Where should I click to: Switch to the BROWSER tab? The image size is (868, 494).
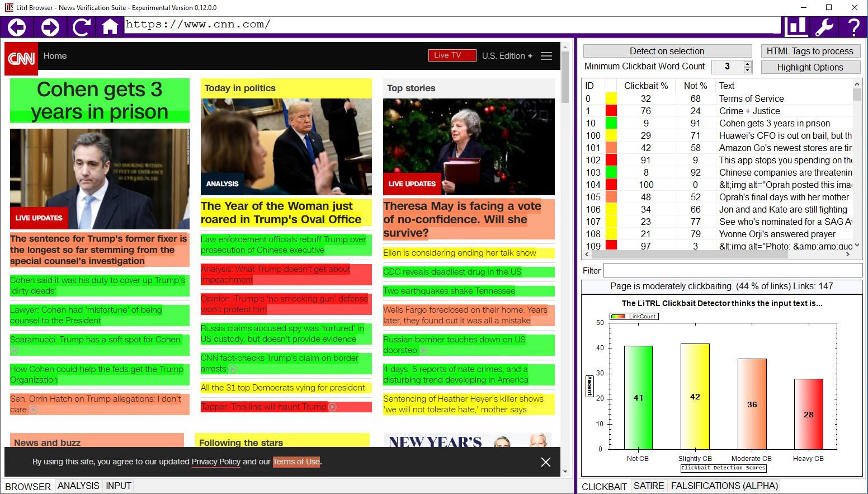tap(28, 487)
